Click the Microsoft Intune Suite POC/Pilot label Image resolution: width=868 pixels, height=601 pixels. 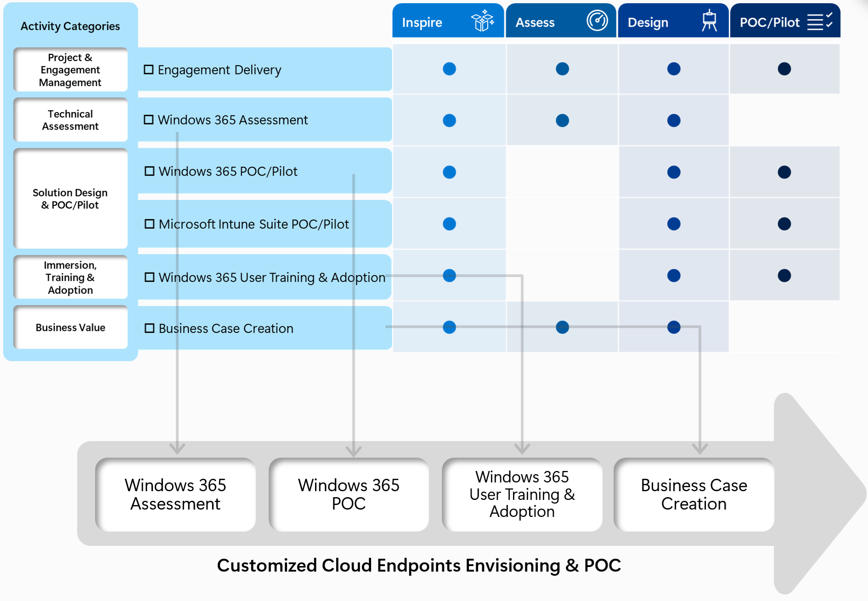254,224
